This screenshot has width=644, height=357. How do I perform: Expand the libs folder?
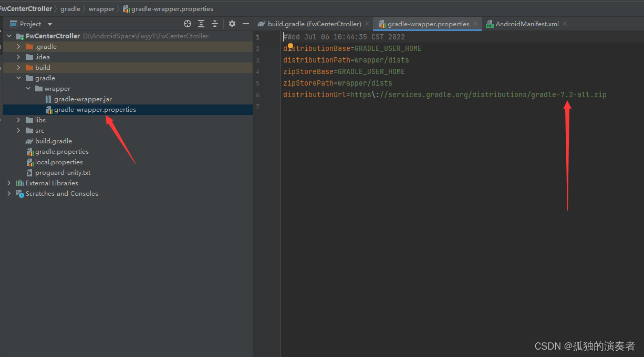(19, 120)
